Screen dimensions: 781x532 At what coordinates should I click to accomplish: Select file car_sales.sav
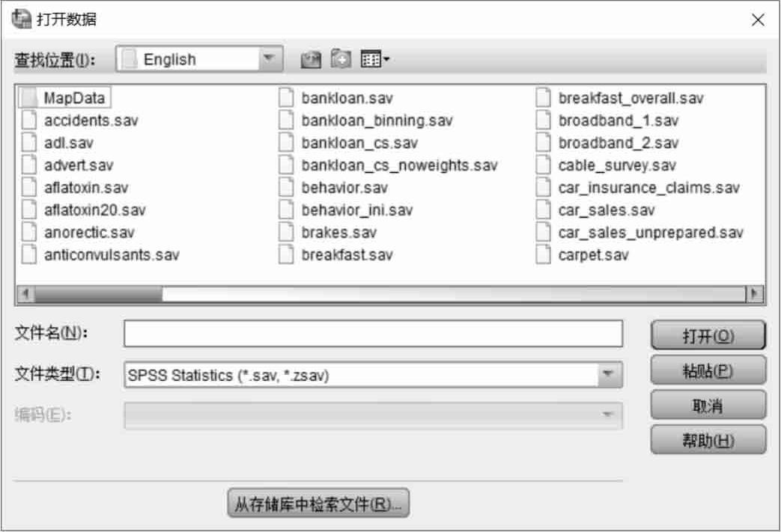(x=596, y=210)
